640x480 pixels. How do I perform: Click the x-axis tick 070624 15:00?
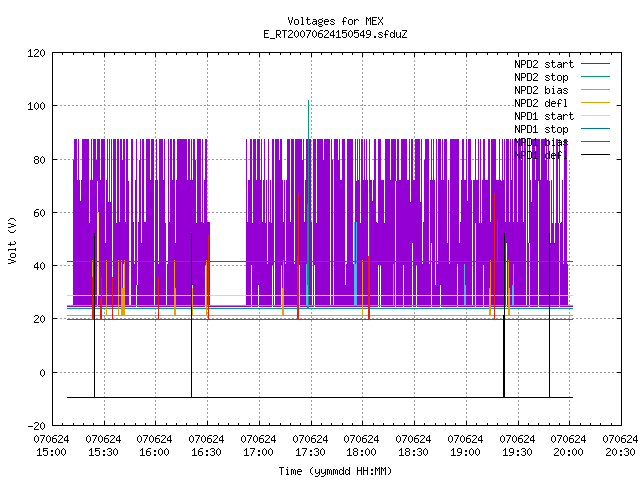pos(51,446)
